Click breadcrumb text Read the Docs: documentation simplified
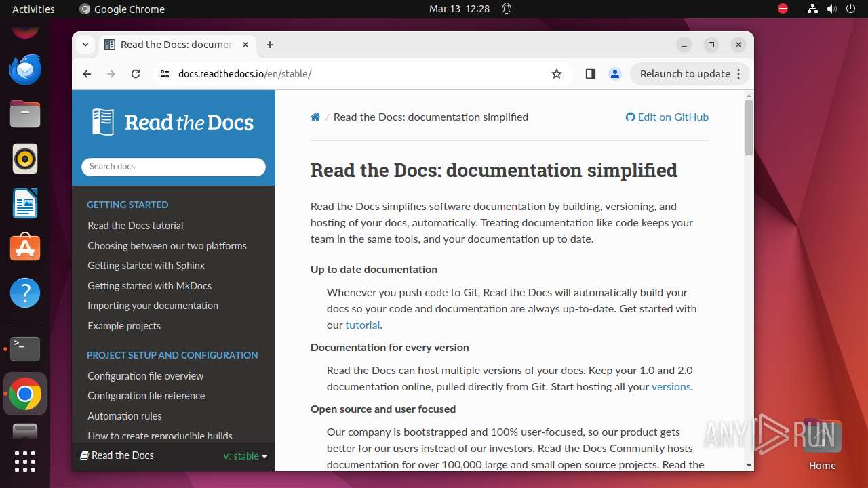Screen dimensions: 868x488 pyautogui.click(x=431, y=117)
